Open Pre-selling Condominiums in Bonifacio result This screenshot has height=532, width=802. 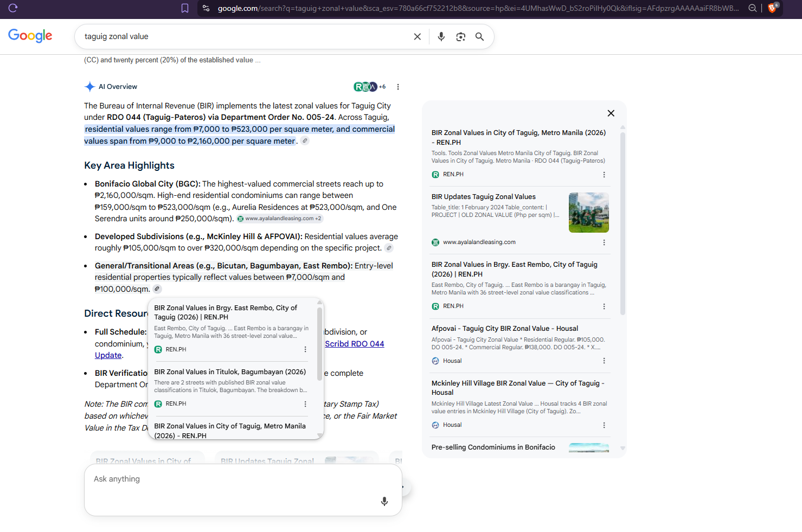[x=493, y=447]
